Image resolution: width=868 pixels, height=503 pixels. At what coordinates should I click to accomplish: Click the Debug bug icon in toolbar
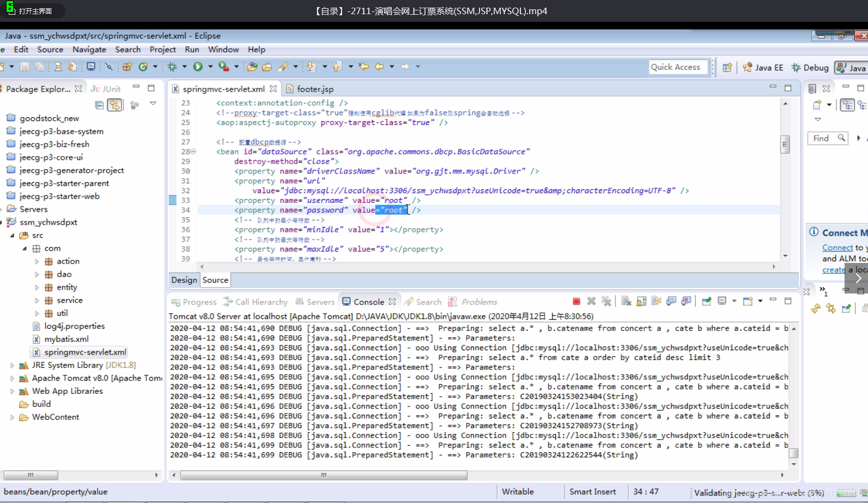click(172, 67)
